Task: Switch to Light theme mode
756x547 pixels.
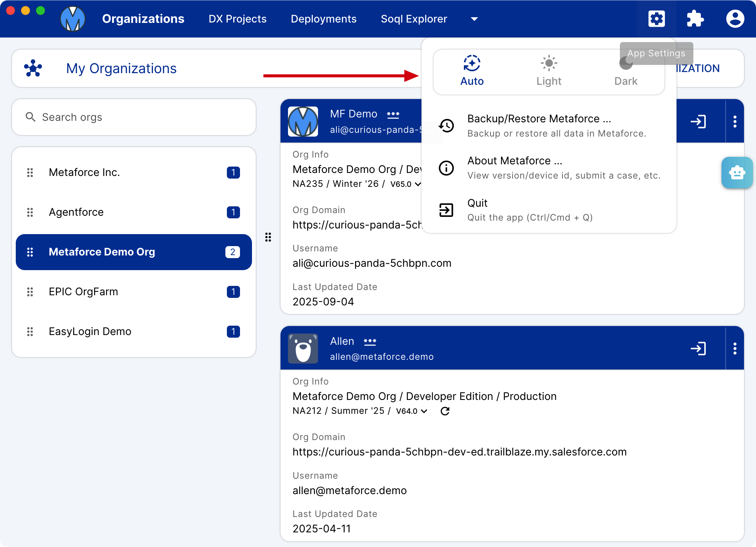Action: 549,71
